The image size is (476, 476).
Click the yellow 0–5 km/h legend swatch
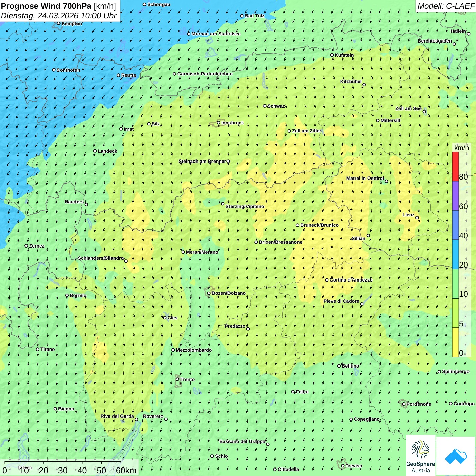[455, 342]
